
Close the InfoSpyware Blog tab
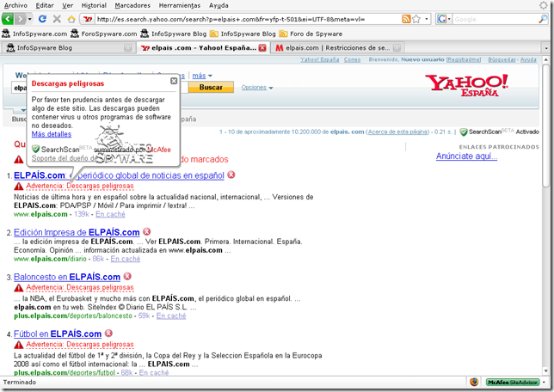pos(128,47)
